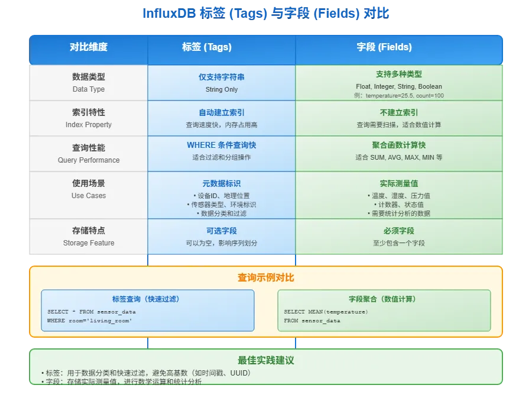Image resolution: width=532 pixels, height=414 pixels.
Task: Click the 支持多种类型 cell under Fields
Action: pyautogui.click(x=399, y=83)
